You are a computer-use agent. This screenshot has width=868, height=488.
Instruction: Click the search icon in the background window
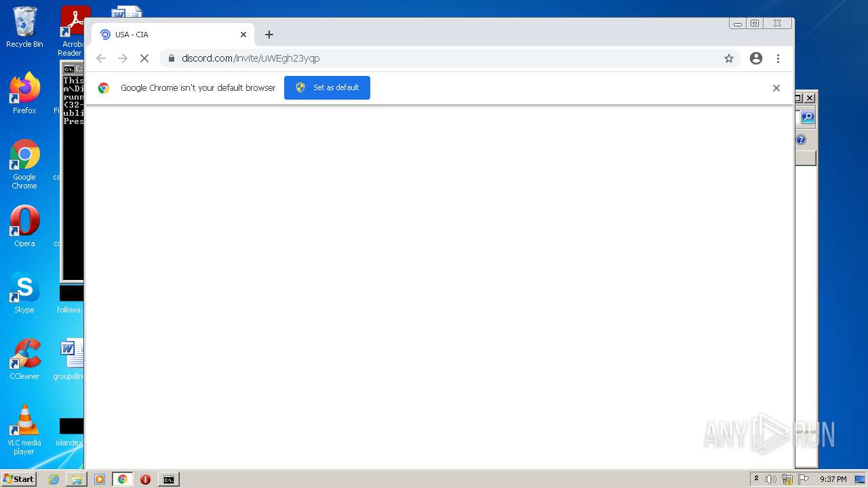tap(807, 117)
